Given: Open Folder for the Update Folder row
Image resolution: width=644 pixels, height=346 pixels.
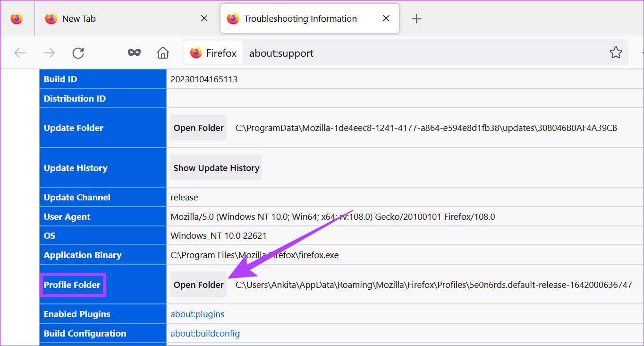Looking at the screenshot, I should pyautogui.click(x=198, y=128).
